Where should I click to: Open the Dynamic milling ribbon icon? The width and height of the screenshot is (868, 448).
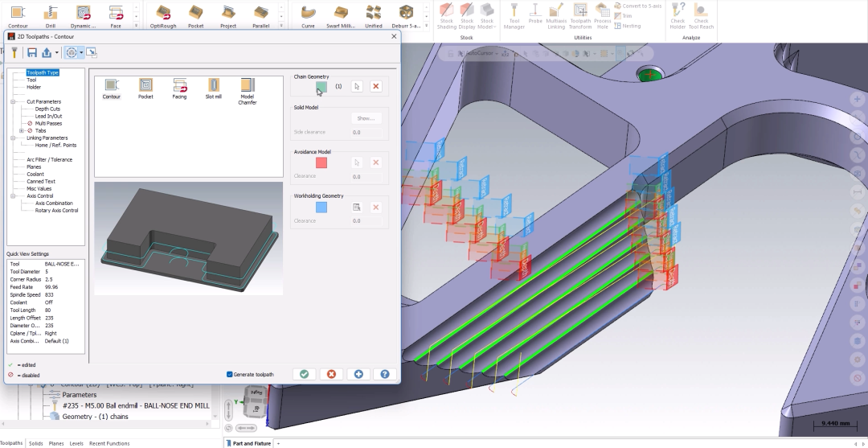(x=83, y=16)
